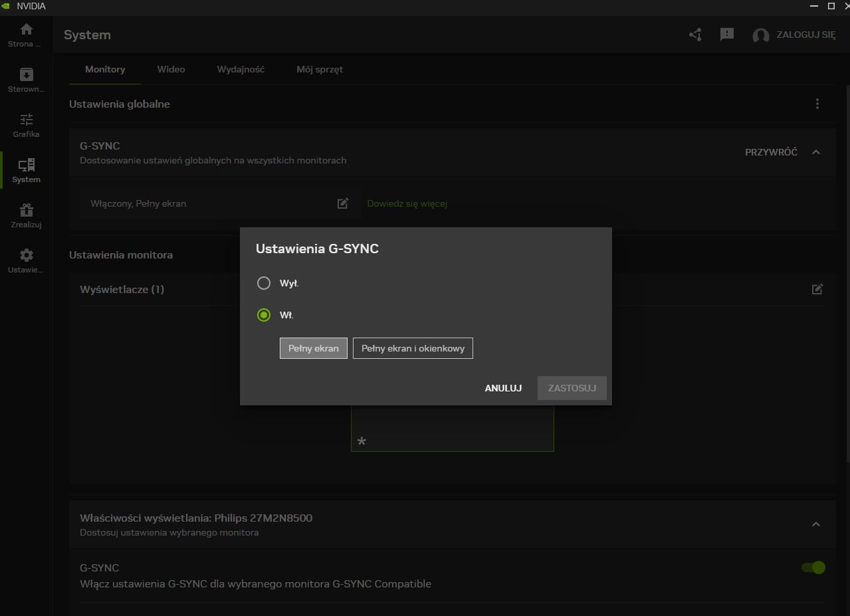This screenshot has width=850, height=616.
Task: Switch to the Mój sprzęt tab
Action: (320, 69)
